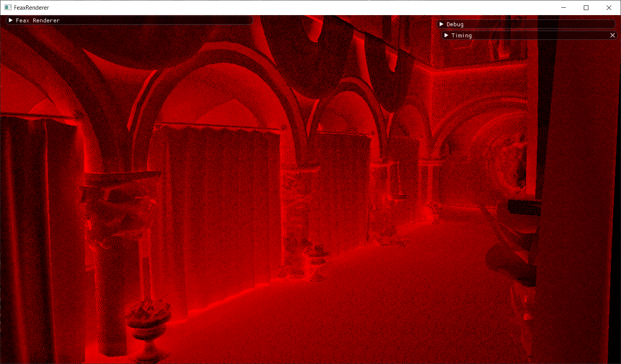Click the large curtain in the central archway
621x364 pixels.
(221, 201)
